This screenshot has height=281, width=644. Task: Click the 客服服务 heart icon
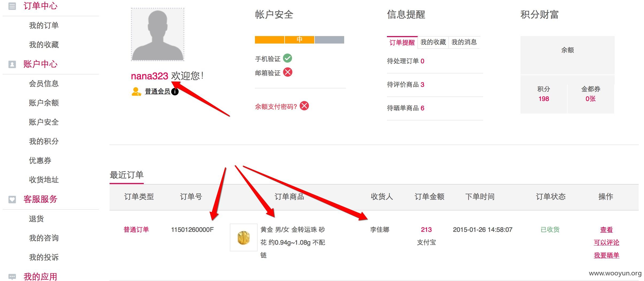point(12,199)
